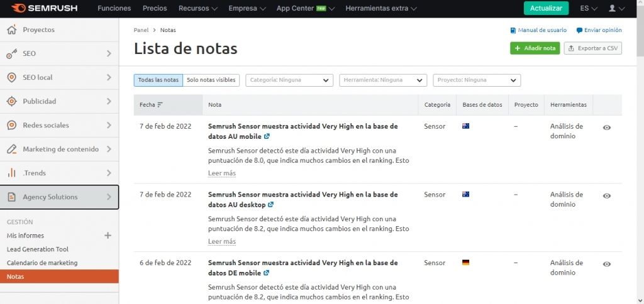Expand the .Trends sidebar chevron
The height and width of the screenshot is (304, 644).
click(x=109, y=173)
